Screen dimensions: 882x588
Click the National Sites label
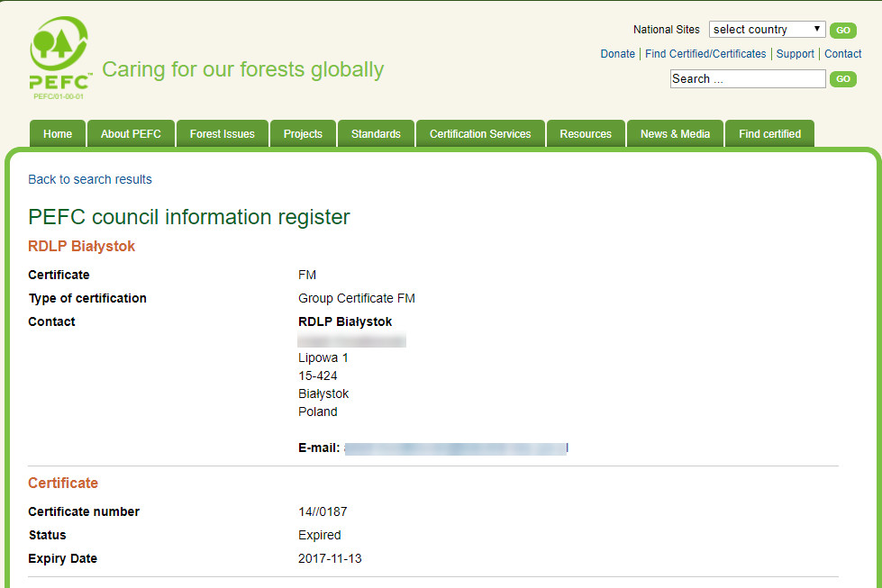pyautogui.click(x=667, y=30)
